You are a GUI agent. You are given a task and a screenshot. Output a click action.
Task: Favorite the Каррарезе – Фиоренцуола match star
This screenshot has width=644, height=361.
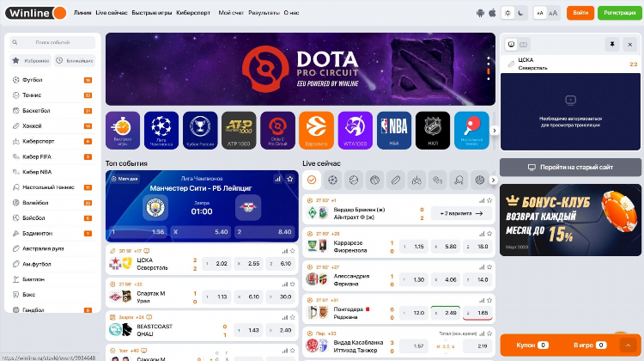pyautogui.click(x=489, y=234)
